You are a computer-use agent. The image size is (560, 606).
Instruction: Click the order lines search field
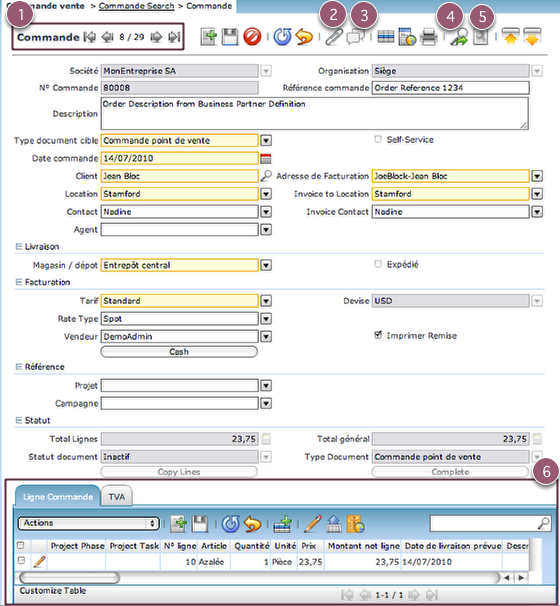tap(490, 524)
